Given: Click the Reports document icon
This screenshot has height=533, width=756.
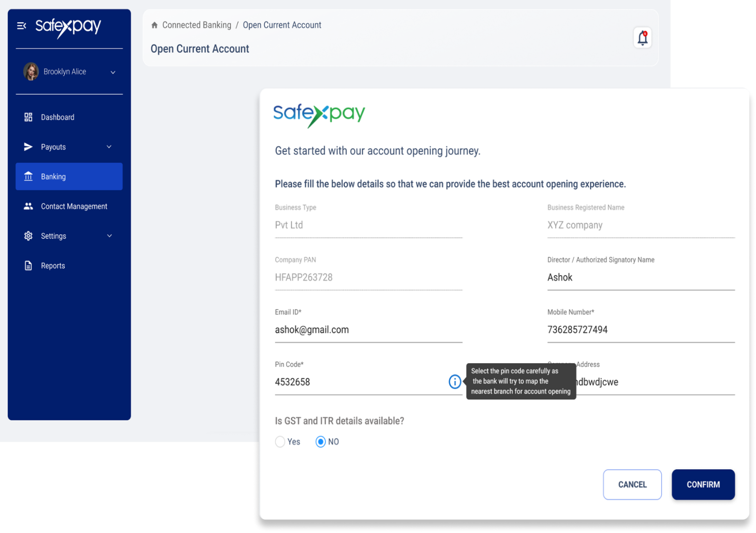Looking at the screenshot, I should pos(28,266).
